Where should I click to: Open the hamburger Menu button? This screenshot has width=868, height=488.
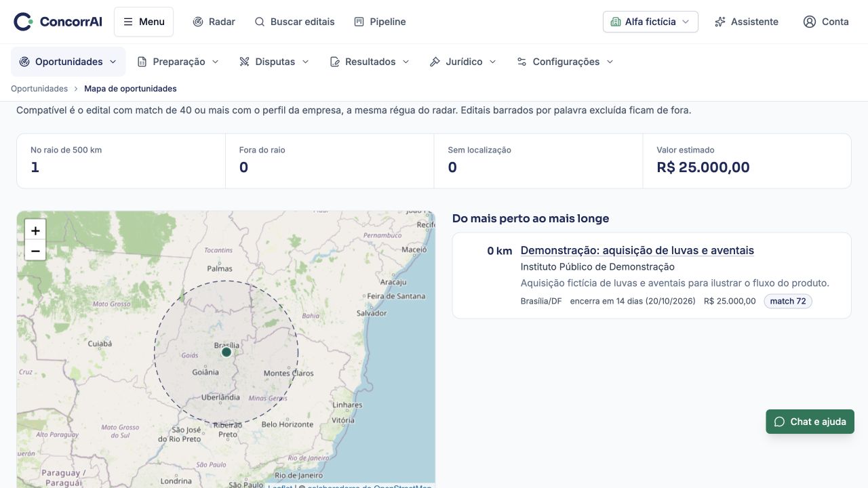click(144, 22)
